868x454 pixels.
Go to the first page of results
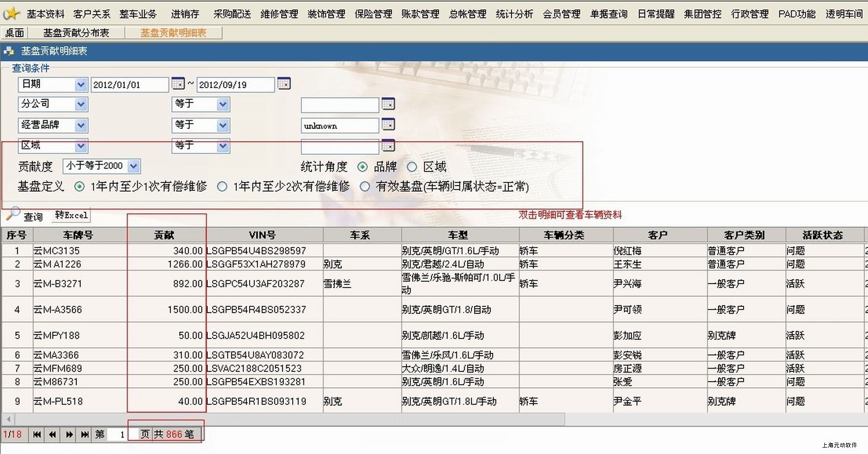(x=37, y=434)
